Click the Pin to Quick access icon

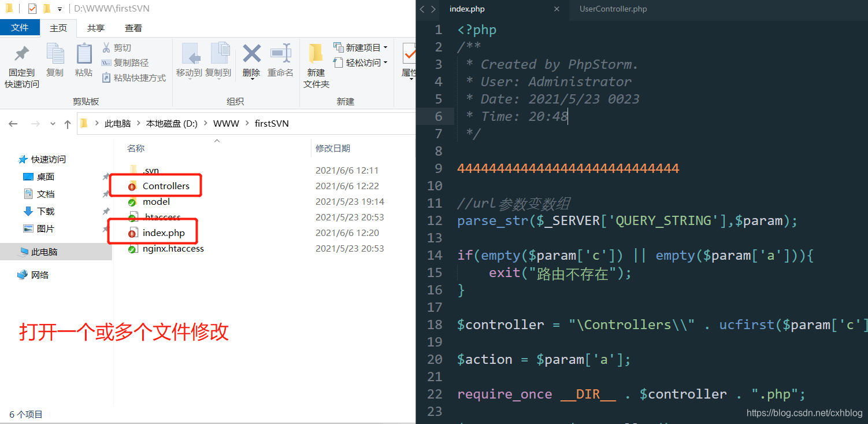point(22,54)
